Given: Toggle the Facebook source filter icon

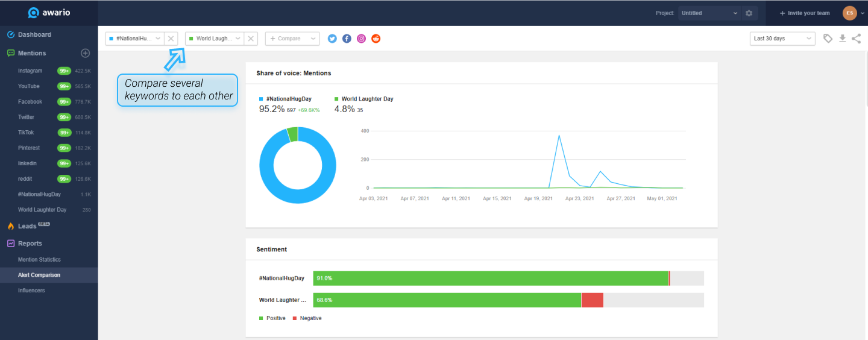Looking at the screenshot, I should tap(347, 39).
